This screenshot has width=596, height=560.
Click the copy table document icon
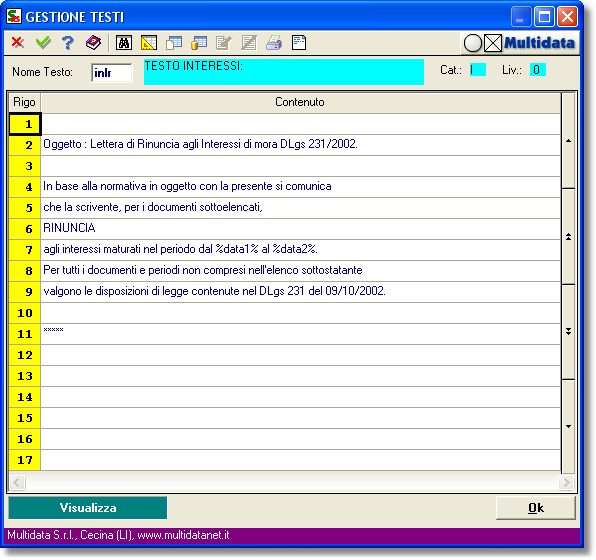tap(174, 43)
